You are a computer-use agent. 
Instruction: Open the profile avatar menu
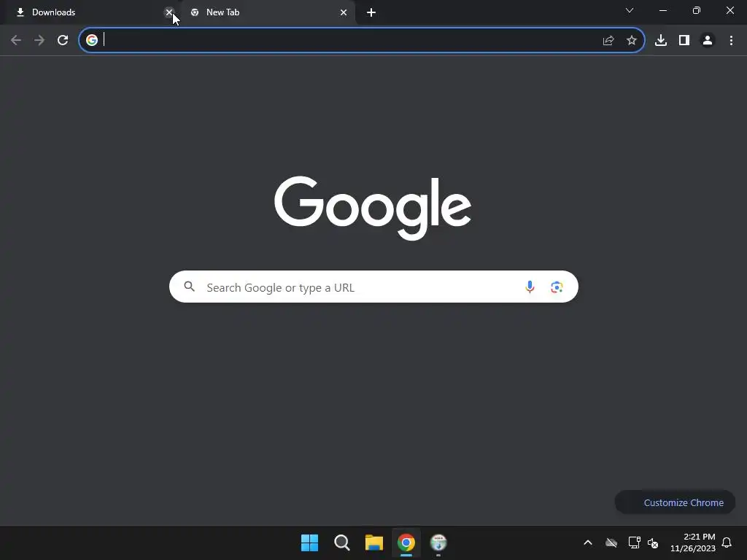point(708,41)
